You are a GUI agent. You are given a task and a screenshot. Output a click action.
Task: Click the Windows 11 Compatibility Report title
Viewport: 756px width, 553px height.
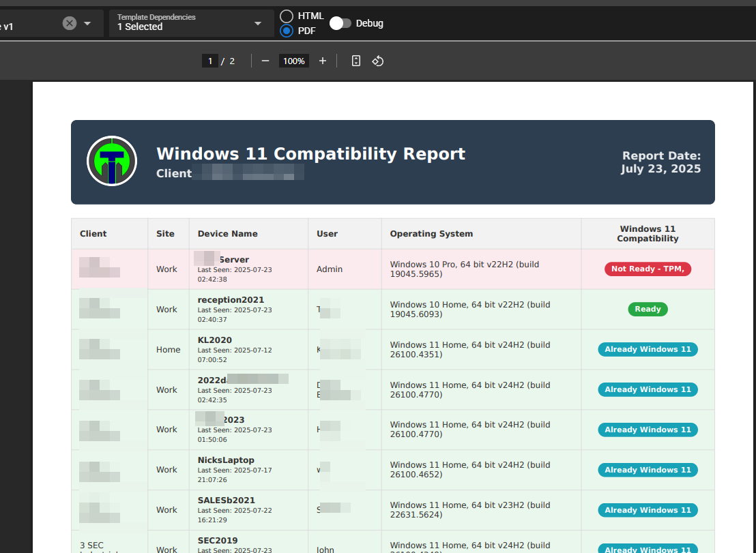tap(310, 153)
